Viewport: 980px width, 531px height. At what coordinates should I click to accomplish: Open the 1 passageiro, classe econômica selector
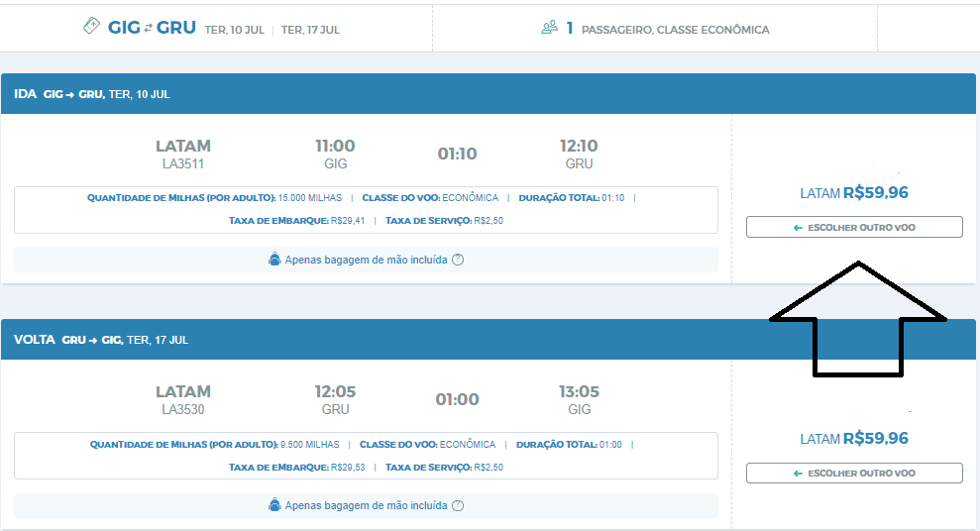pyautogui.click(x=669, y=29)
